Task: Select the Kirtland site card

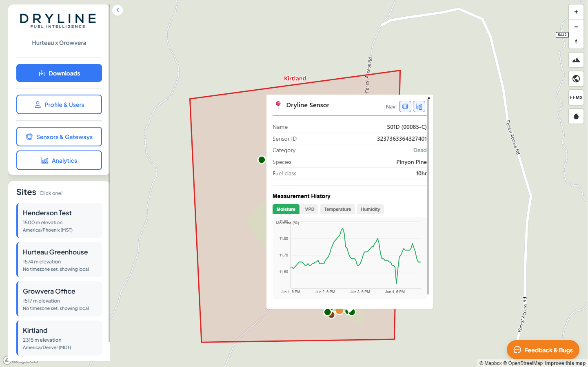Action: click(59, 338)
